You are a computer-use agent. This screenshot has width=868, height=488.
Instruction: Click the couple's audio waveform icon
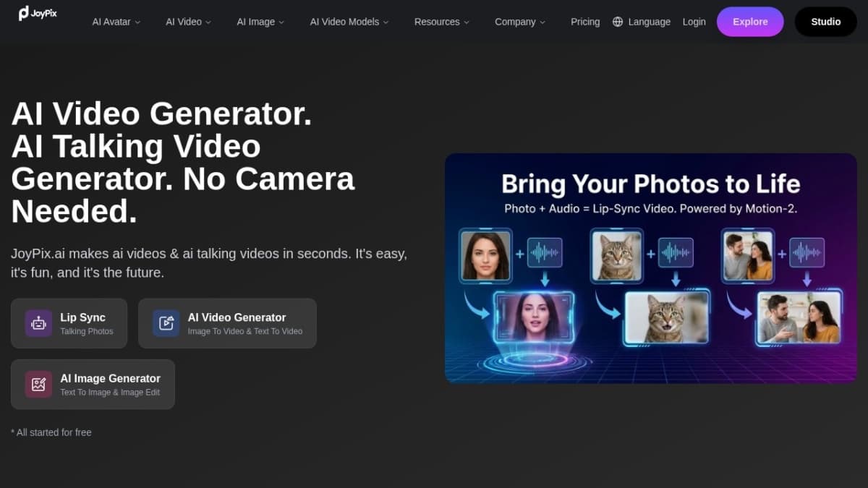[x=807, y=254]
